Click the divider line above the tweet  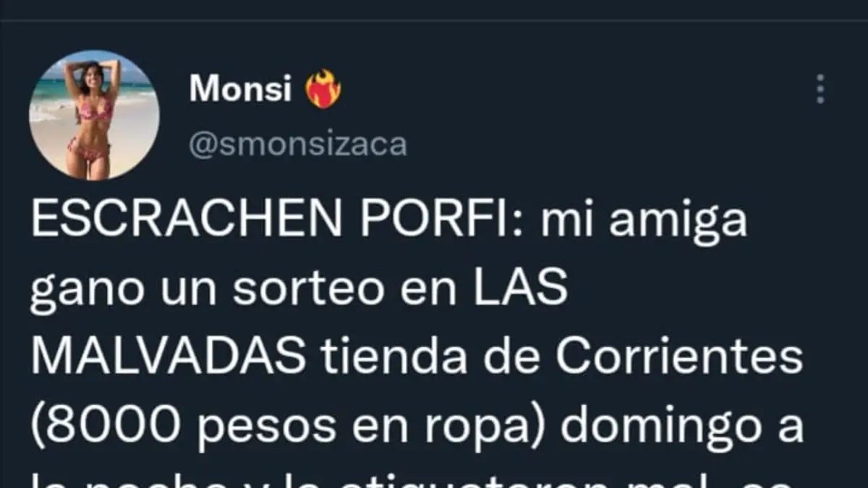[434, 20]
